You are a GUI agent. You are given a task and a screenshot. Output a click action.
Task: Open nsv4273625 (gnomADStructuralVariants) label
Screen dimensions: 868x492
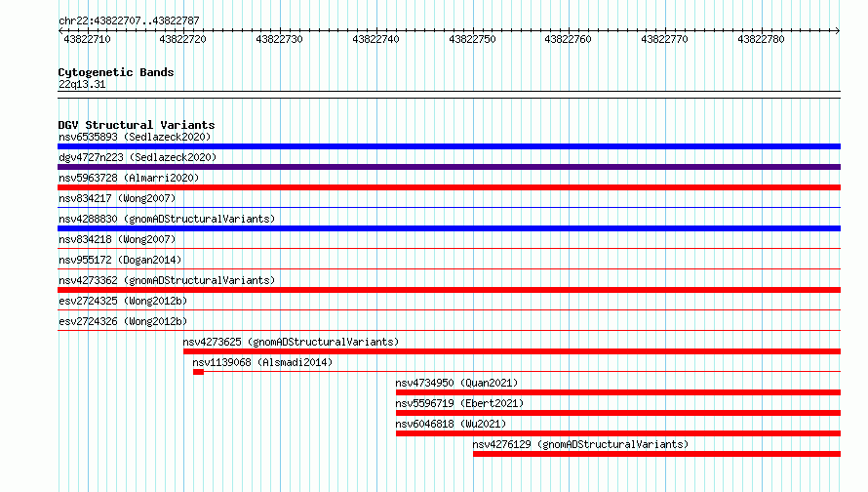click(291, 342)
